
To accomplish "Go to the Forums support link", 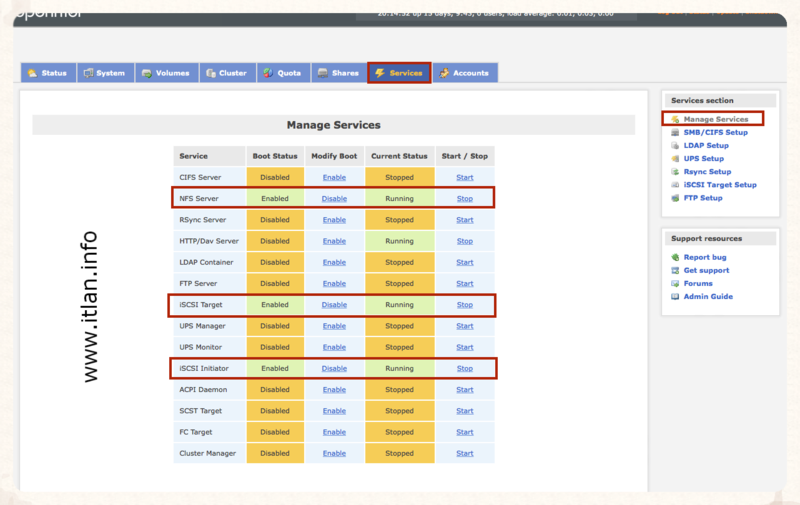I will point(698,283).
